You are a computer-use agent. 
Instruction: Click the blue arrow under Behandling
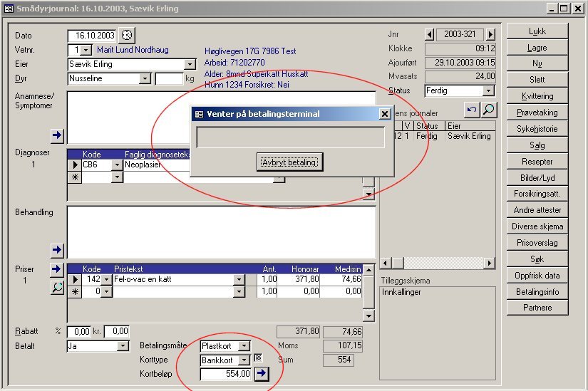point(57,250)
